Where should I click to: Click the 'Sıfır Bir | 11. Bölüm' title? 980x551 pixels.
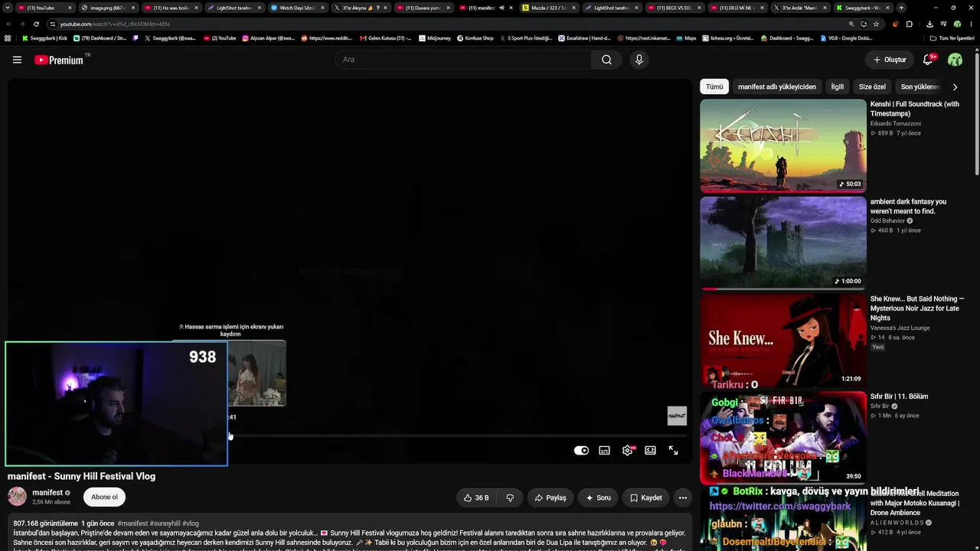click(x=899, y=396)
